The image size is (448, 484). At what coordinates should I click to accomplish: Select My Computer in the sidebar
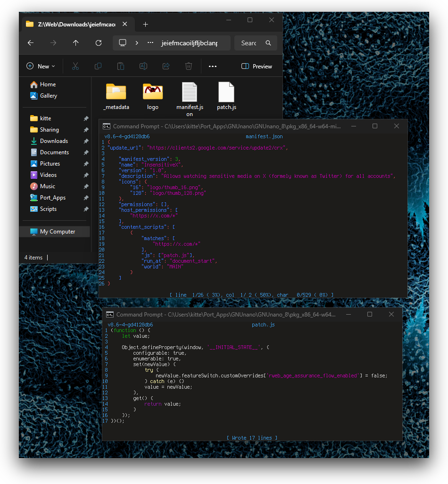[55, 232]
